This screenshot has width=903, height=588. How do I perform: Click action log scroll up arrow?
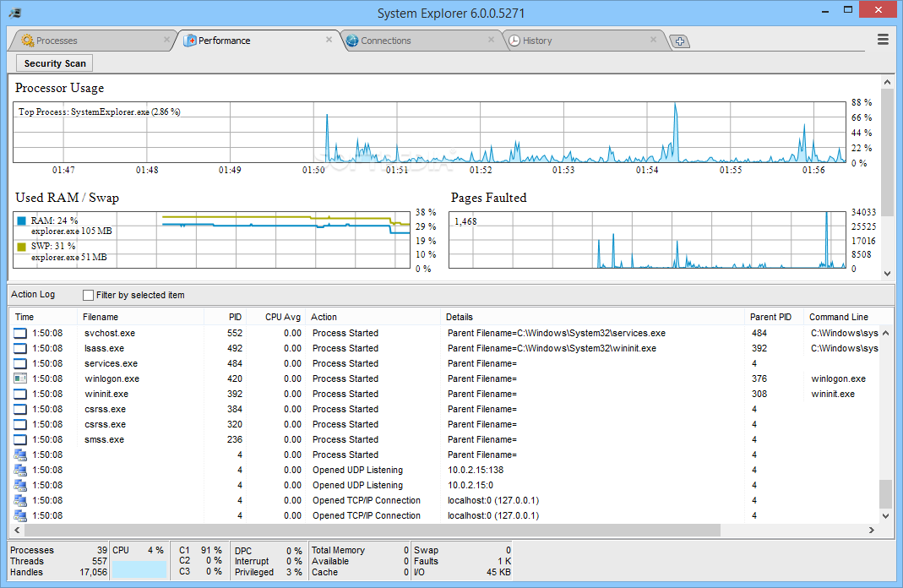pos(886,333)
